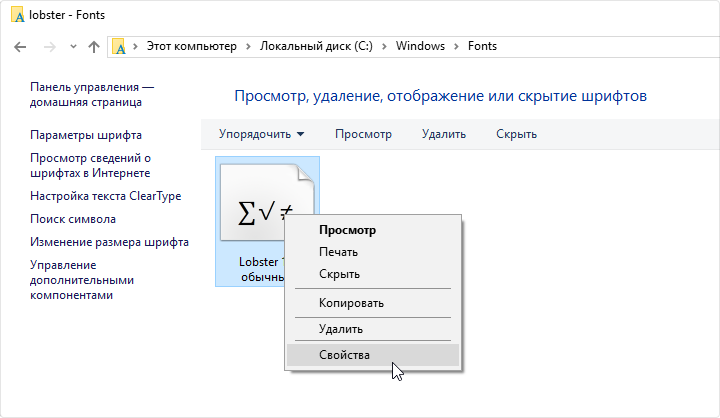The height and width of the screenshot is (418, 720).
Task: Click Просмотр in the toolbar
Action: (x=363, y=134)
